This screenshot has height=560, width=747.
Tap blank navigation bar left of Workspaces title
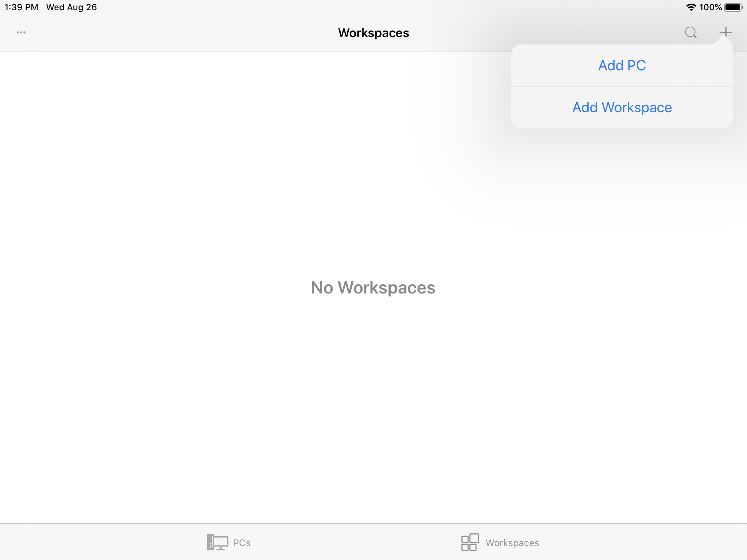tap(182, 33)
